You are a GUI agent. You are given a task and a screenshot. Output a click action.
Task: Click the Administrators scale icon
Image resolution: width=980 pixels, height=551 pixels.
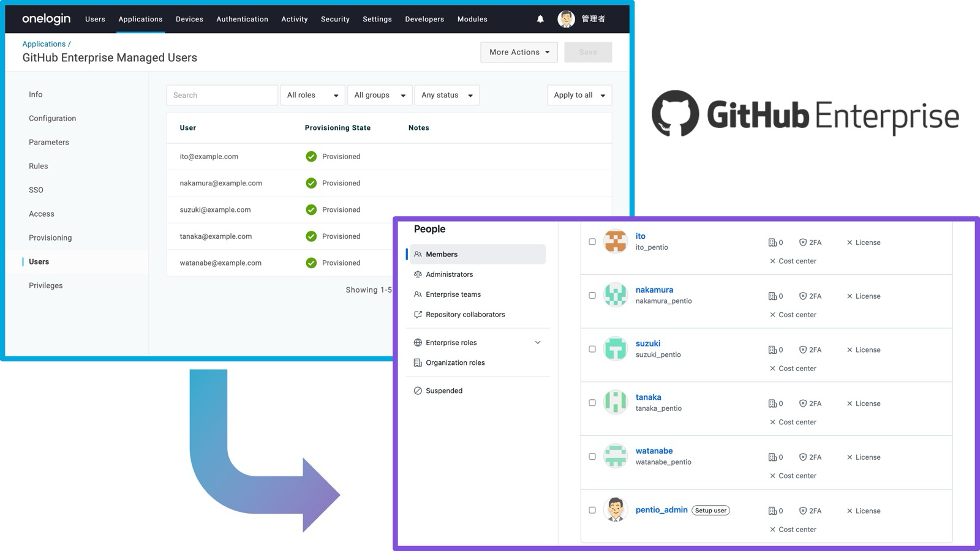418,274
